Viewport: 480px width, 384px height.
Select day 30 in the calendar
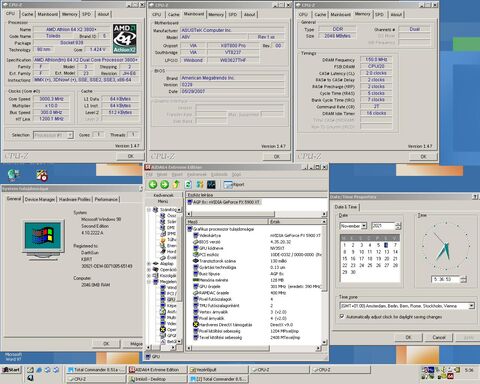point(353,272)
